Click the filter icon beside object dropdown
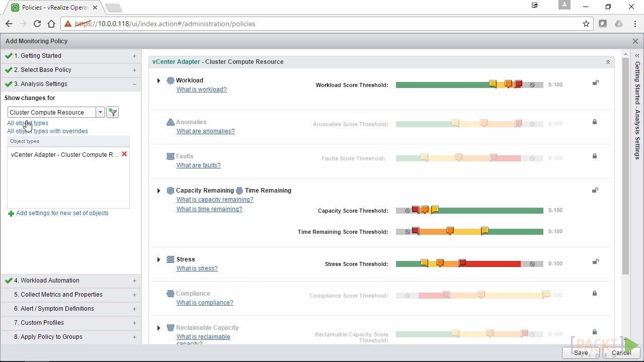This screenshot has width=644, height=362. tap(113, 112)
